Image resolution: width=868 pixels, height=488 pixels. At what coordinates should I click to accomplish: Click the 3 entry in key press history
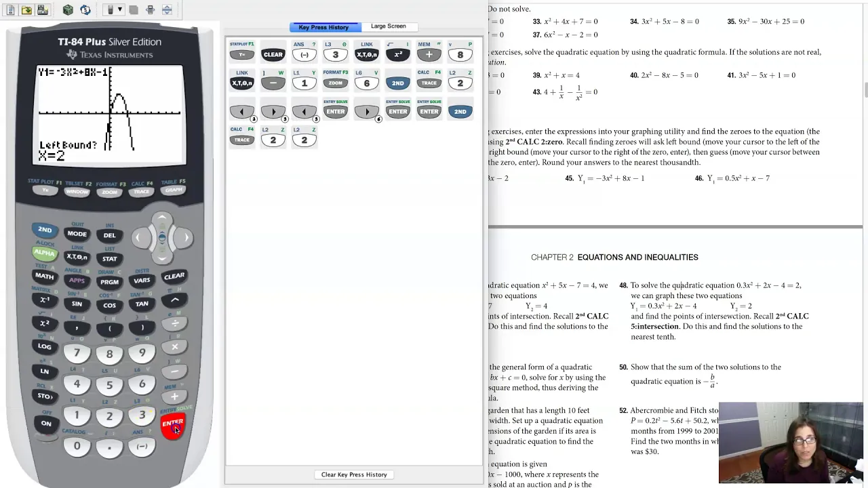[x=335, y=55]
